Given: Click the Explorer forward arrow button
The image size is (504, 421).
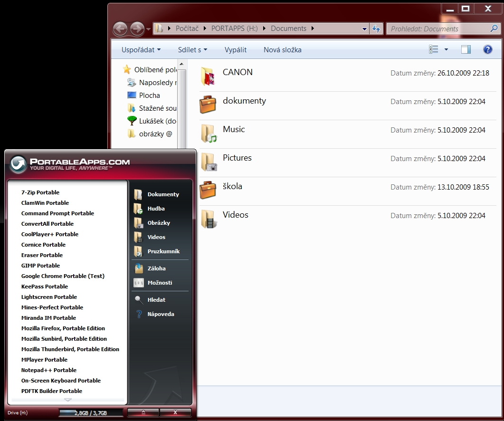Looking at the screenshot, I should pyautogui.click(x=137, y=29).
